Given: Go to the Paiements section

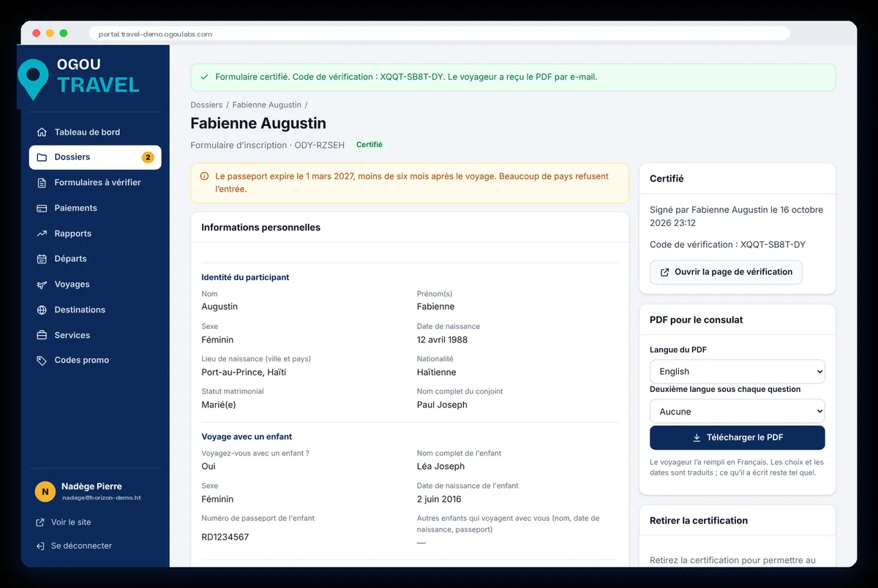Looking at the screenshot, I should click(x=95, y=208).
